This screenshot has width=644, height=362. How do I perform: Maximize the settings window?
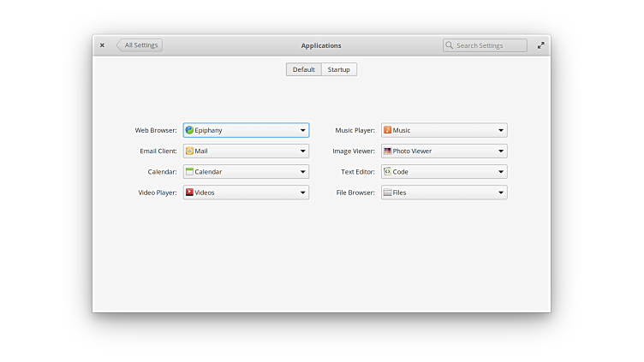pos(540,45)
